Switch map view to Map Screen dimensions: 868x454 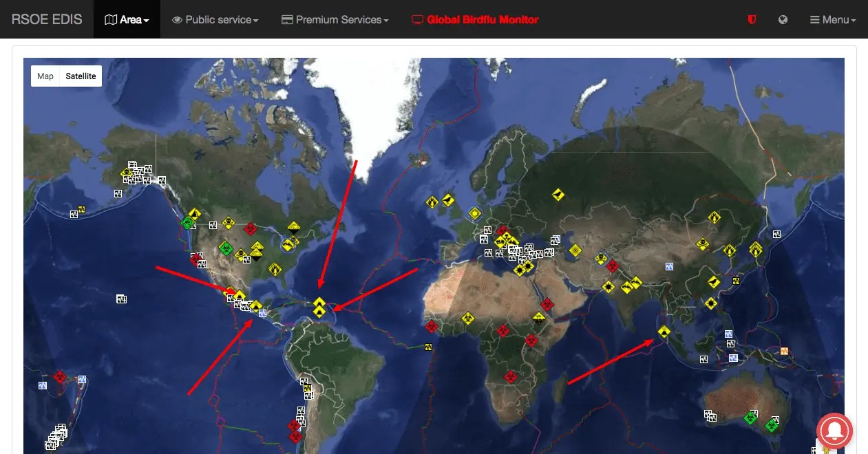45,76
